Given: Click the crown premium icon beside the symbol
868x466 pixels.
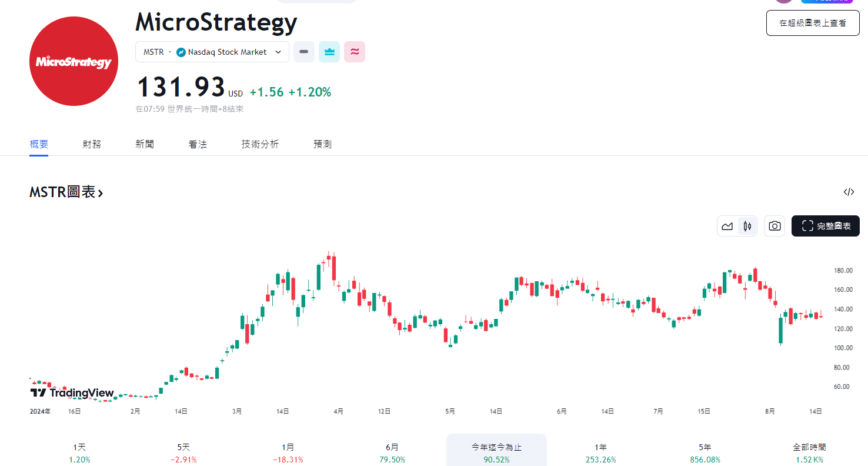Looking at the screenshot, I should coord(329,52).
